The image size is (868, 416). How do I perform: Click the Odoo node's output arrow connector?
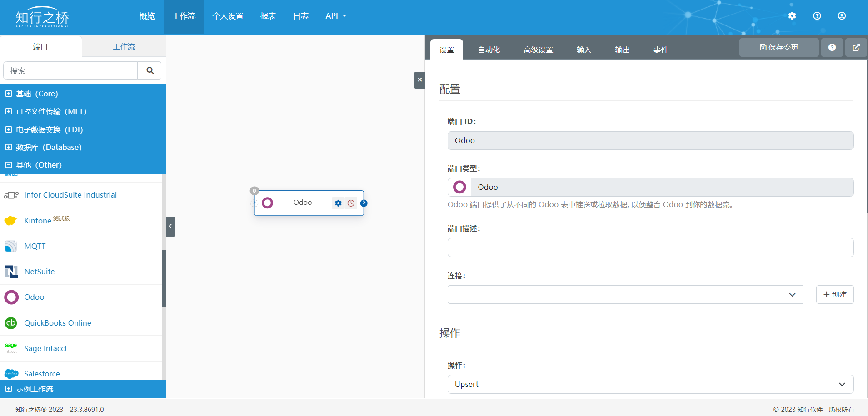coord(364,203)
